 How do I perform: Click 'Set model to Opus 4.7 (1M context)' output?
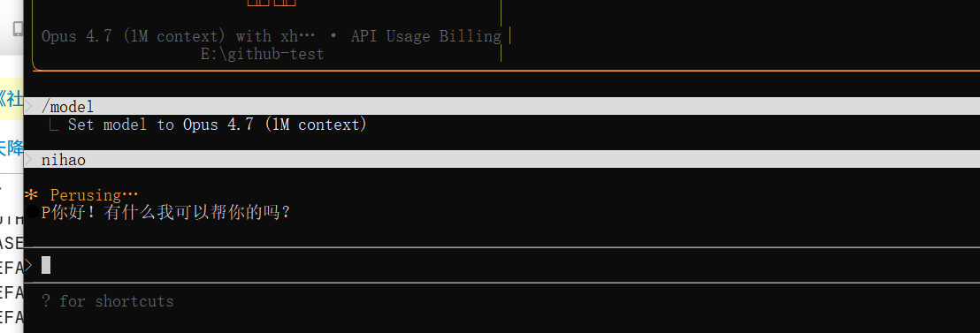218,125
